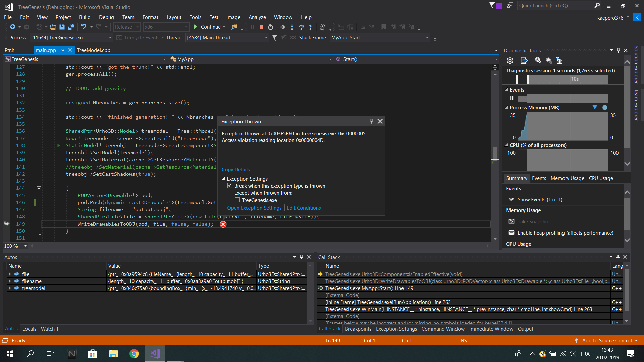Click the Step Into icon
This screenshot has width=644, height=362.
[292, 27]
